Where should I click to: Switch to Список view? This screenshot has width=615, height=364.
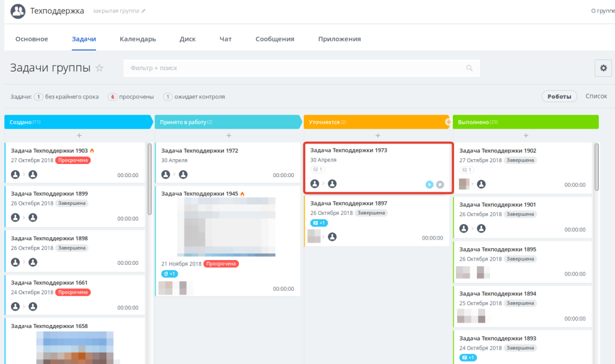coord(596,96)
